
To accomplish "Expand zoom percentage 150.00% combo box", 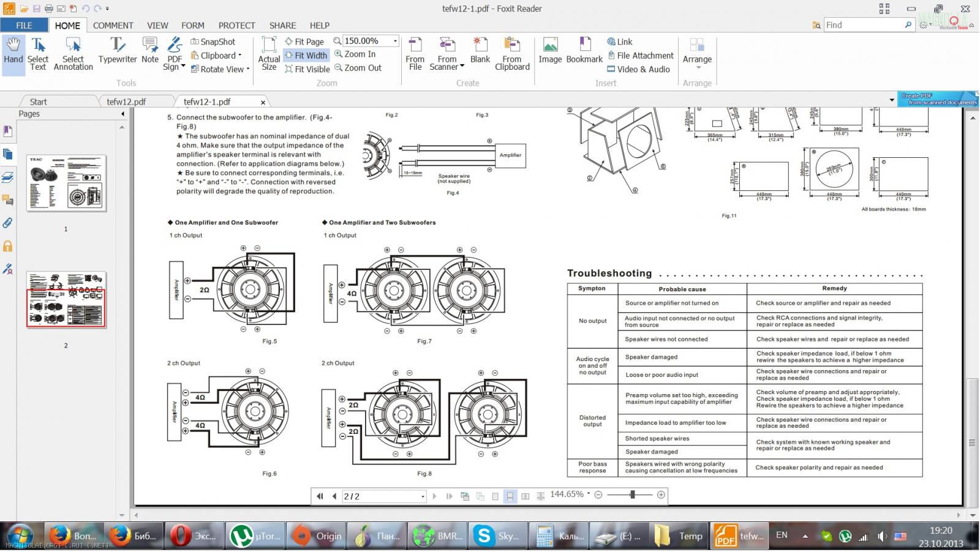I will coord(395,41).
